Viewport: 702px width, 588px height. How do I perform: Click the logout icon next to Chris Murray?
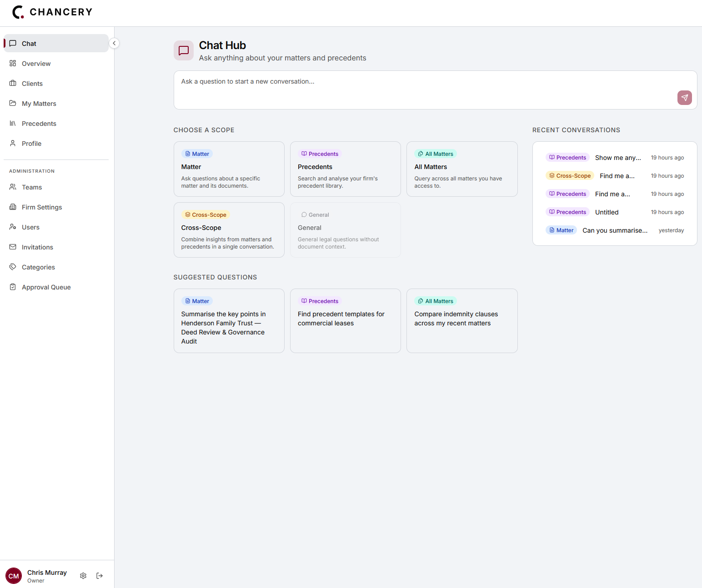click(100, 576)
